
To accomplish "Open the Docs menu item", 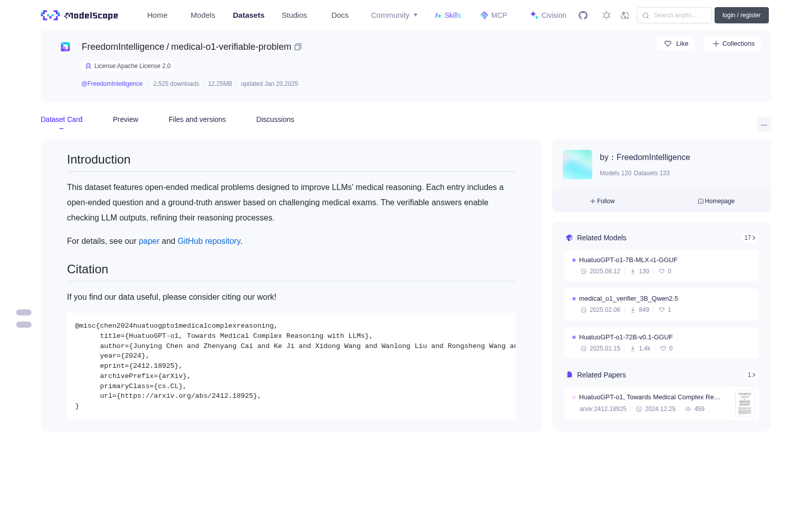I will tap(340, 15).
